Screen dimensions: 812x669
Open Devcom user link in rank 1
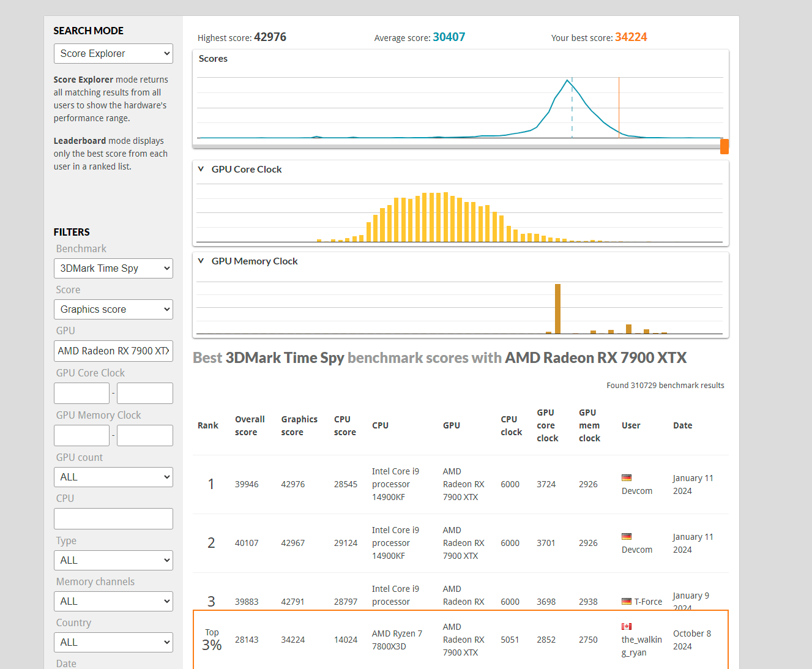(637, 491)
